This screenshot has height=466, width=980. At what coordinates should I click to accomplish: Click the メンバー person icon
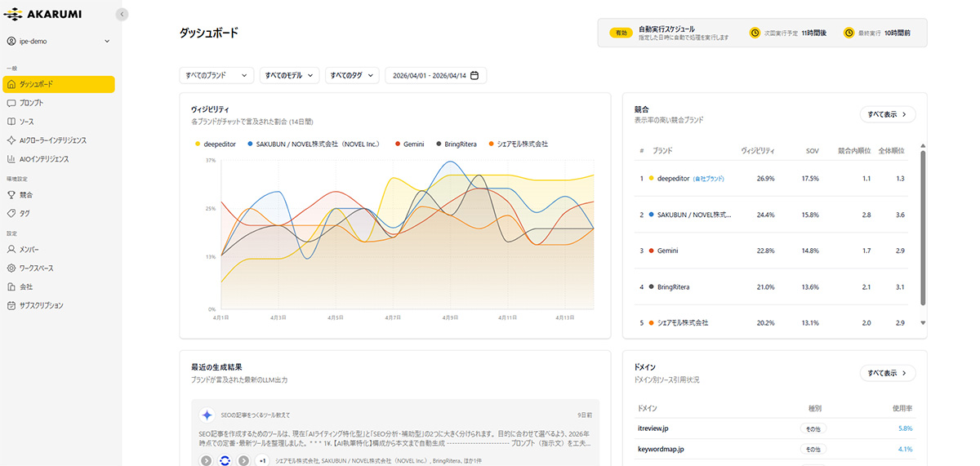11,250
